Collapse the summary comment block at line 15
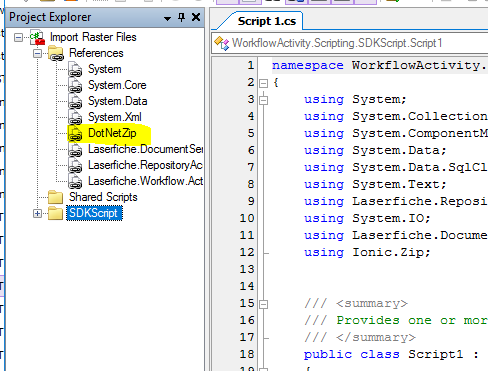 pyautogui.click(x=264, y=304)
